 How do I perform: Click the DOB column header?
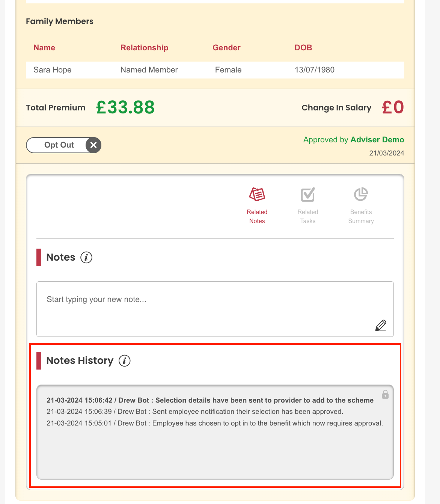[303, 48]
